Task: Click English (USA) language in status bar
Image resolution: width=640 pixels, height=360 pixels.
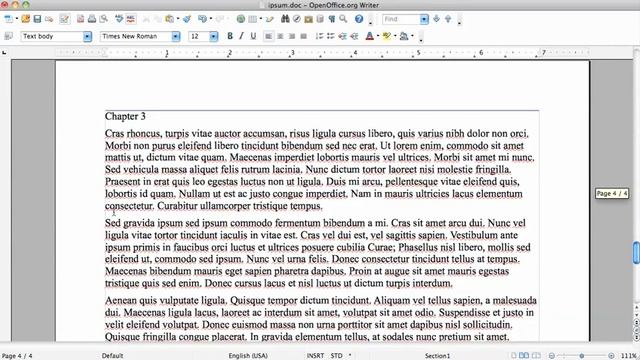Action: pyautogui.click(x=248, y=356)
